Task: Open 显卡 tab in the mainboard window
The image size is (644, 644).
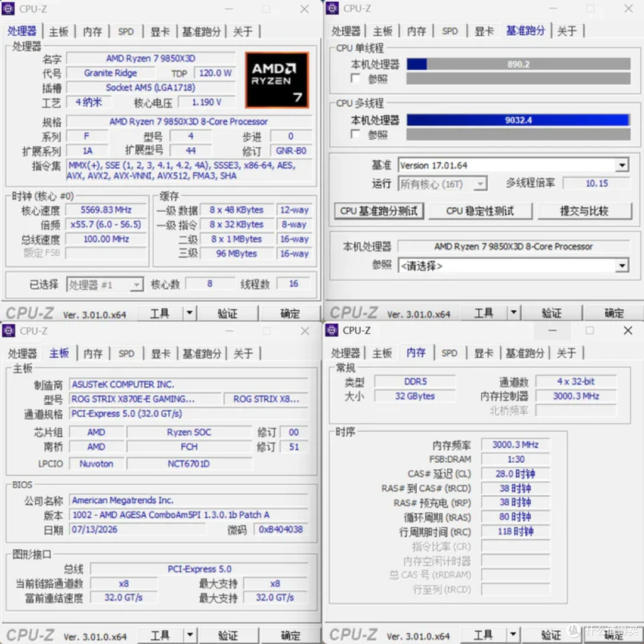Action: 160,354
